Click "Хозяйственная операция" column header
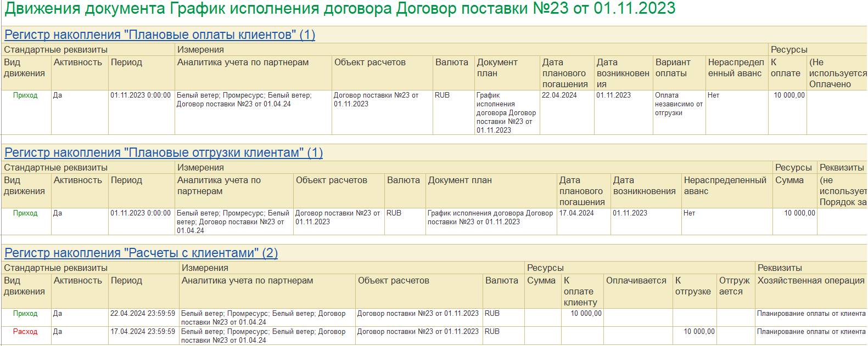Screen dimensions: 868x346 pos(811,292)
